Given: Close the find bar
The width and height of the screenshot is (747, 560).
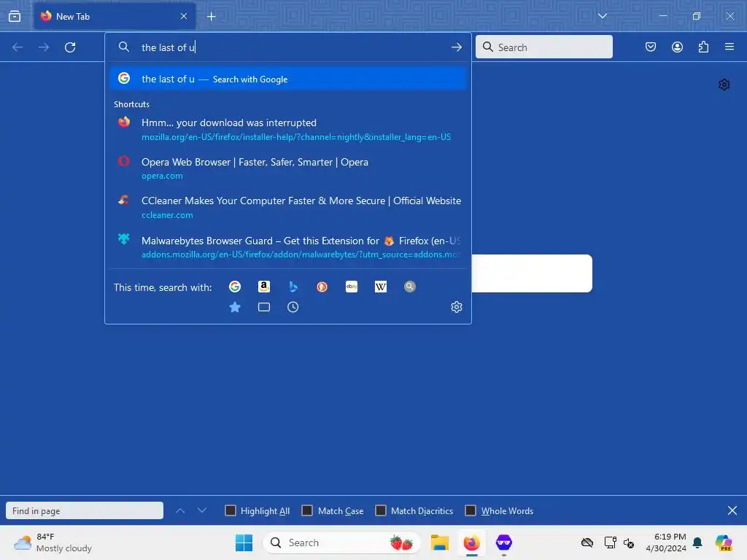Looking at the screenshot, I should 732,511.
